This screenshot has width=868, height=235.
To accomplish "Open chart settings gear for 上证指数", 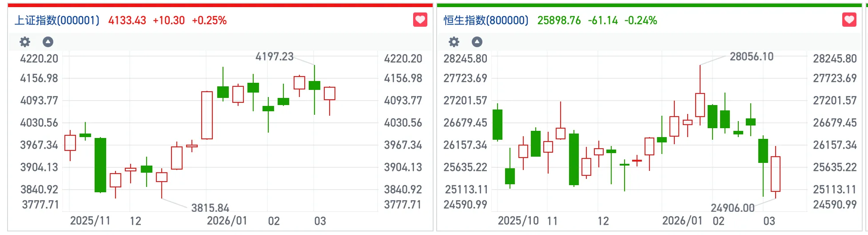I will (25, 42).
